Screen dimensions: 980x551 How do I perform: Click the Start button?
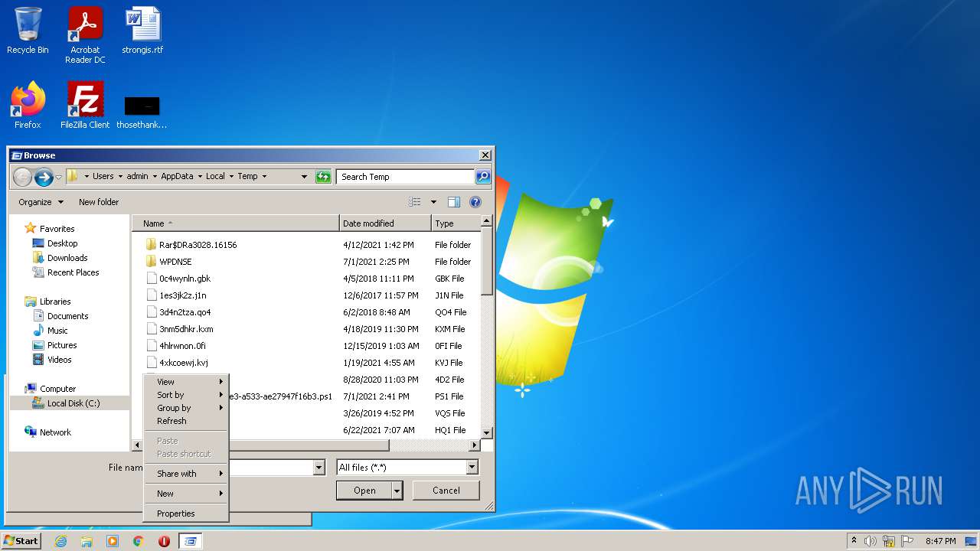point(21,540)
